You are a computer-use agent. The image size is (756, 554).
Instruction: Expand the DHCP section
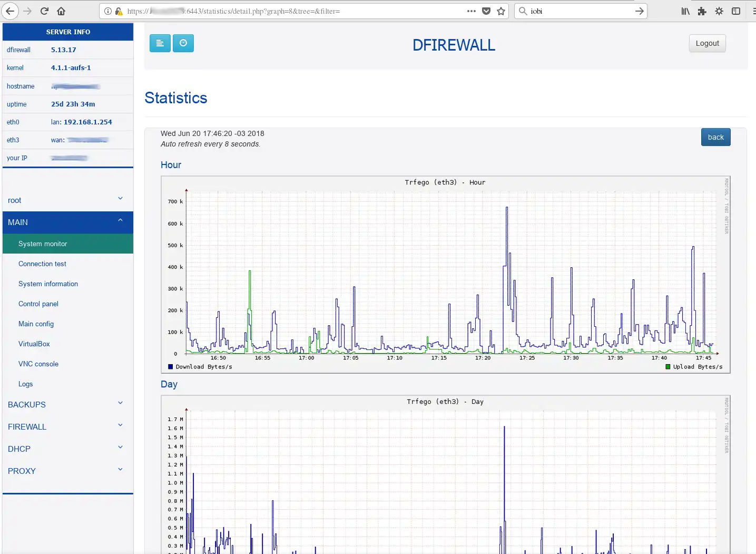point(68,449)
